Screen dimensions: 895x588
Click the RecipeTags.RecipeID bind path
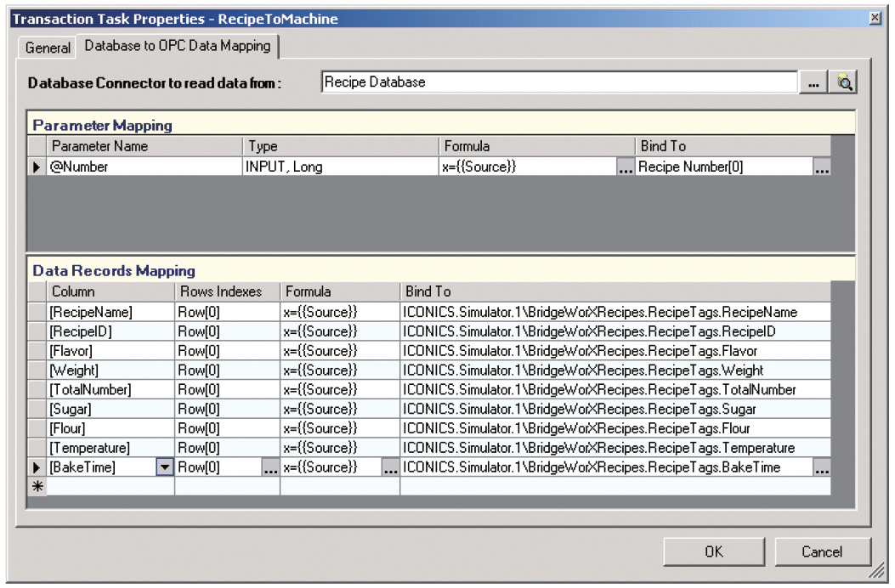point(615,331)
